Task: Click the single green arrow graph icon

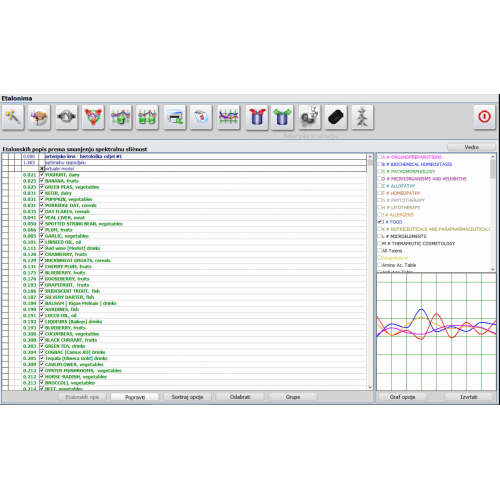Action: tap(120, 117)
